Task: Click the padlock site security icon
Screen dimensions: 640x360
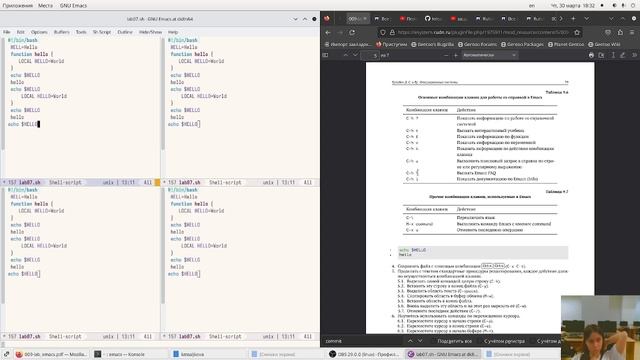Action: pos(392,32)
